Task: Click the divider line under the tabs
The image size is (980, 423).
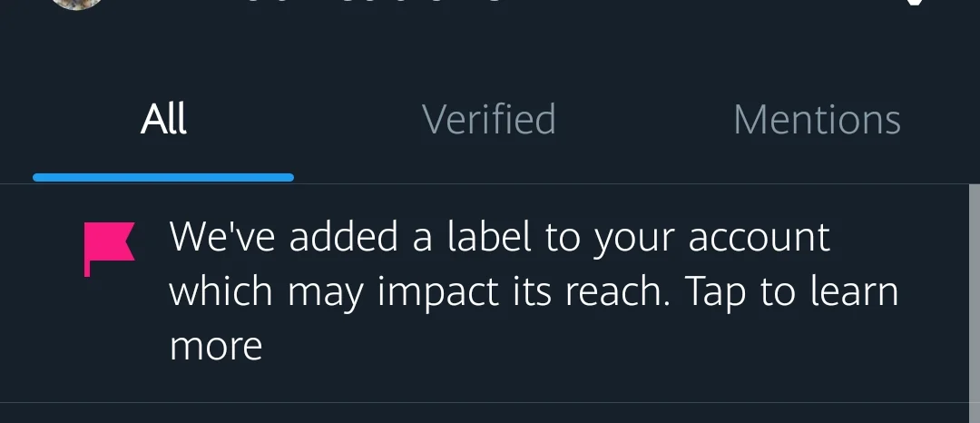Action: pyautogui.click(x=635, y=184)
